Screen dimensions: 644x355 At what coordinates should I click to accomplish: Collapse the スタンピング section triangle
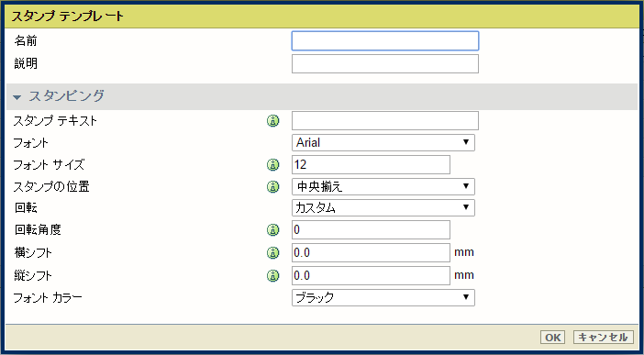pyautogui.click(x=17, y=97)
